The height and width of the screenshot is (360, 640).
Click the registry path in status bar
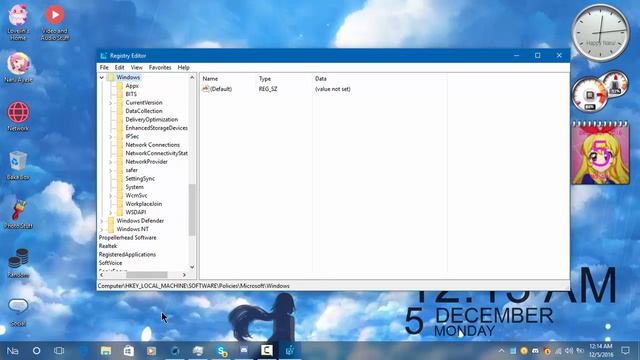(x=193, y=286)
